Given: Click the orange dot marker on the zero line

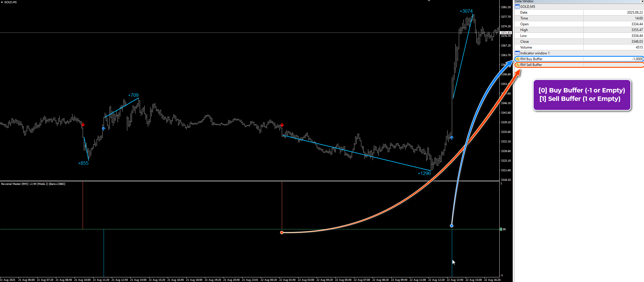Looking at the screenshot, I should [x=282, y=232].
